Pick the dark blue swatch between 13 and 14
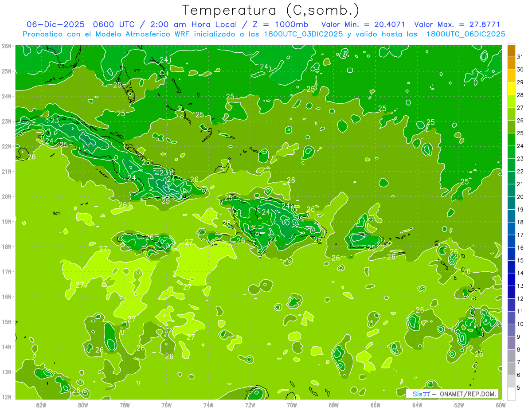 [x=512, y=279]
